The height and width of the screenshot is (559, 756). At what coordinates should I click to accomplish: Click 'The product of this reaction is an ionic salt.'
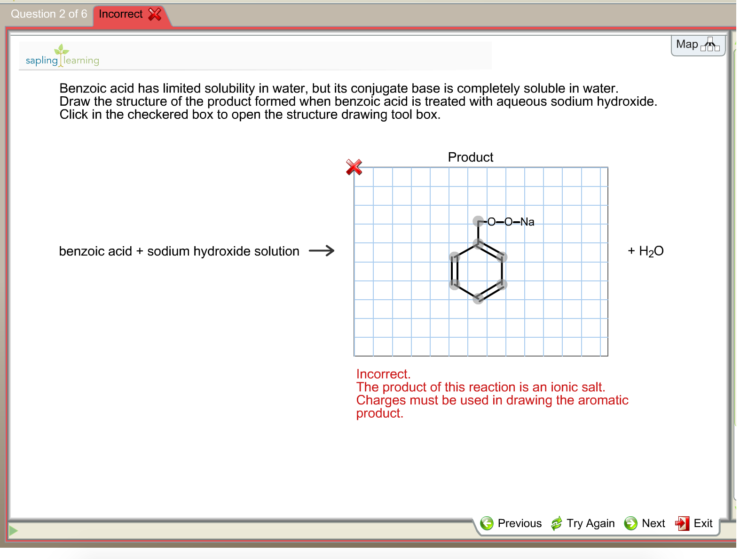tap(480, 388)
